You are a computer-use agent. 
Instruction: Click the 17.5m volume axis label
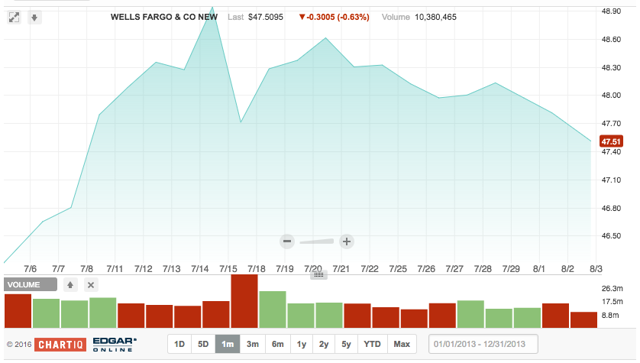(x=612, y=302)
